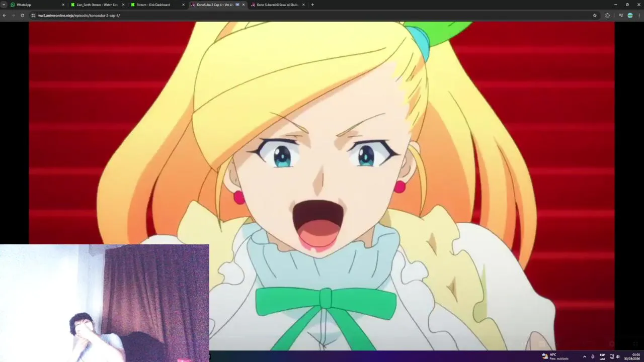Viewport: 644px width, 362px height.
Task: Open the clock and date panel
Action: click(x=632, y=356)
